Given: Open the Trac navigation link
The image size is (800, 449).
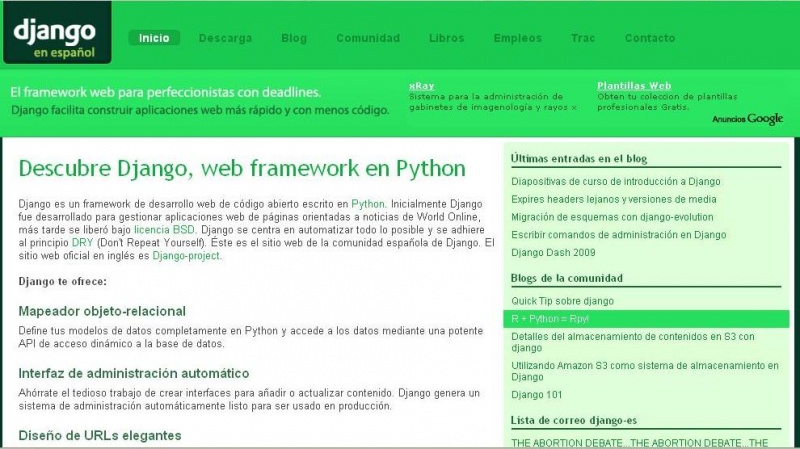Looking at the screenshot, I should pos(583,38).
